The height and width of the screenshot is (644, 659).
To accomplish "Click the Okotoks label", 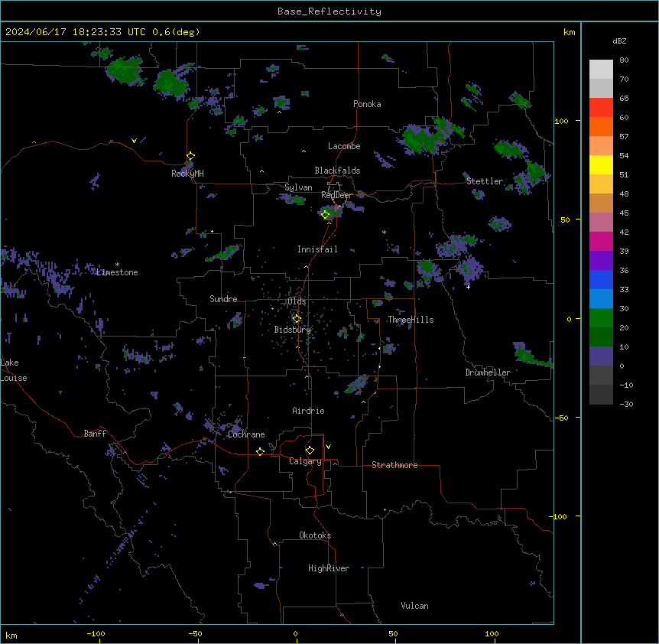I will coord(315,535).
